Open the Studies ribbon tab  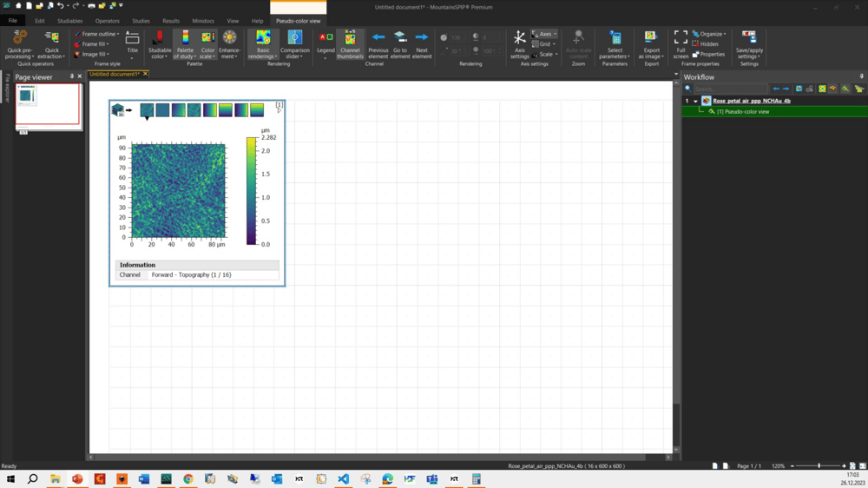point(141,21)
